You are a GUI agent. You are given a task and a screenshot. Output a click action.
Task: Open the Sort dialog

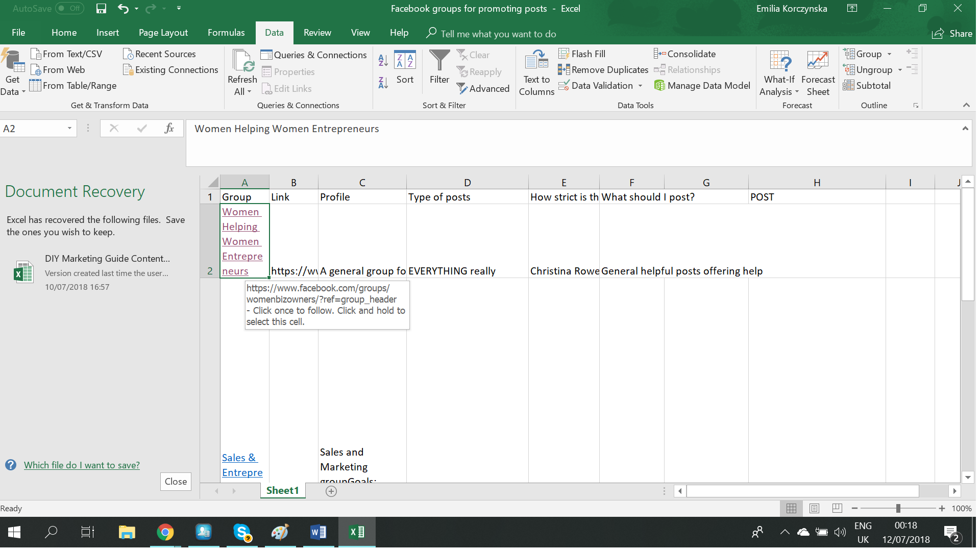pyautogui.click(x=405, y=67)
